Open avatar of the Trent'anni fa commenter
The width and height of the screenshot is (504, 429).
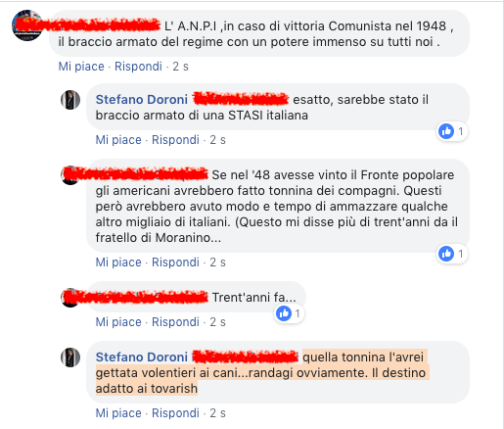coord(70,298)
